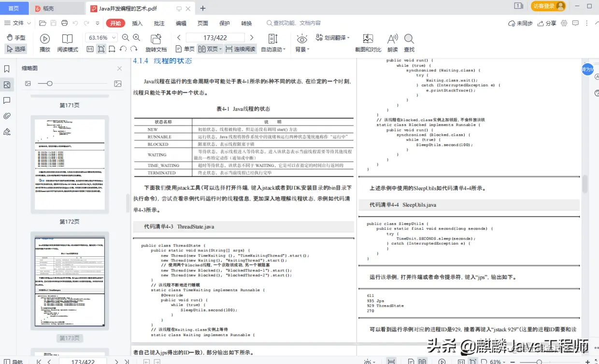This screenshot has width=599, height=364.
Task: Open comments panel in left sidebar
Action: tap(7, 100)
